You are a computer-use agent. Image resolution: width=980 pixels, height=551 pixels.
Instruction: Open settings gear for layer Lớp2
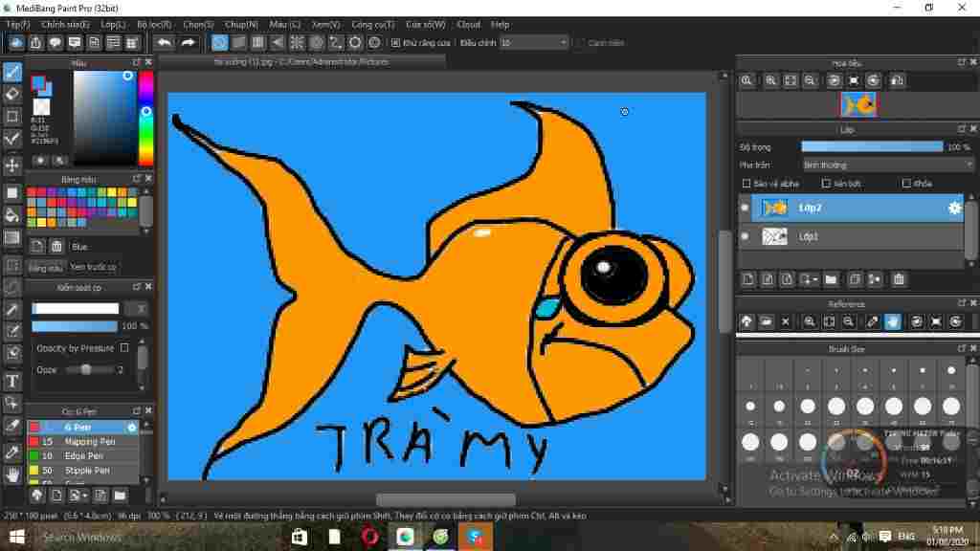954,208
